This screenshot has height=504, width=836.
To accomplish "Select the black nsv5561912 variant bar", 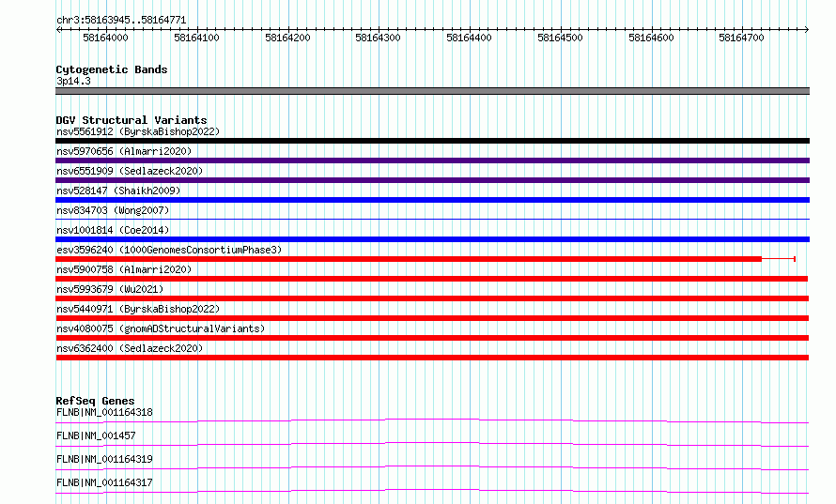I will point(432,141).
